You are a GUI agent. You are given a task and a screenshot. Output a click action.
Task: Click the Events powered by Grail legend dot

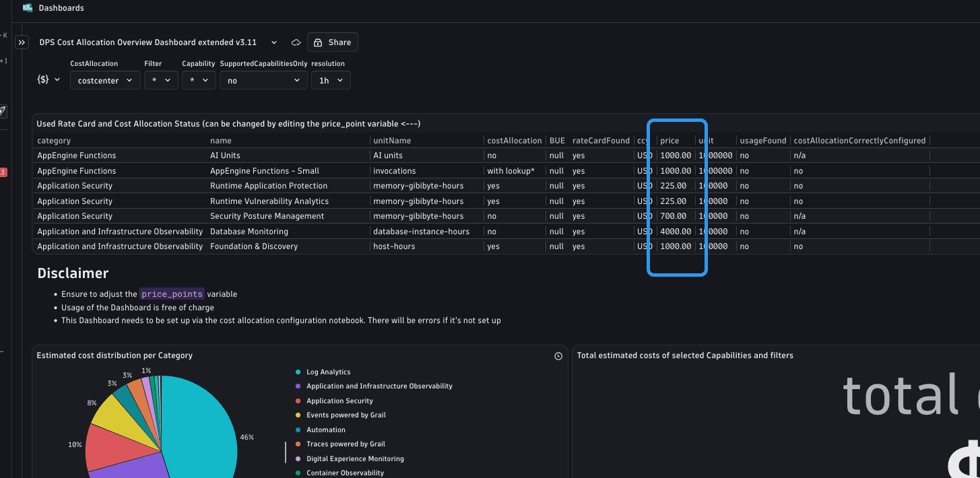click(x=298, y=415)
